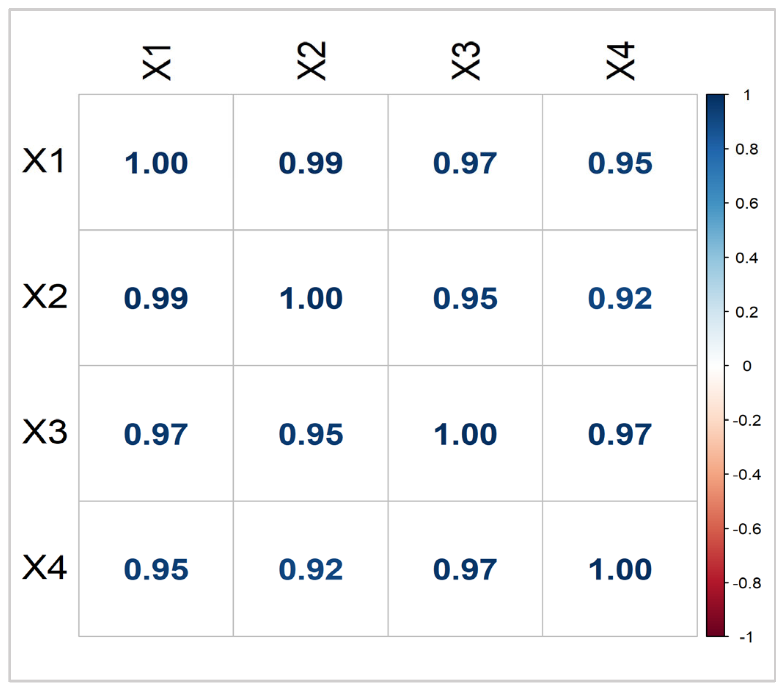Image resolution: width=784 pixels, height=688 pixels.
Task: Click the X4 row label
Action: click(44, 567)
